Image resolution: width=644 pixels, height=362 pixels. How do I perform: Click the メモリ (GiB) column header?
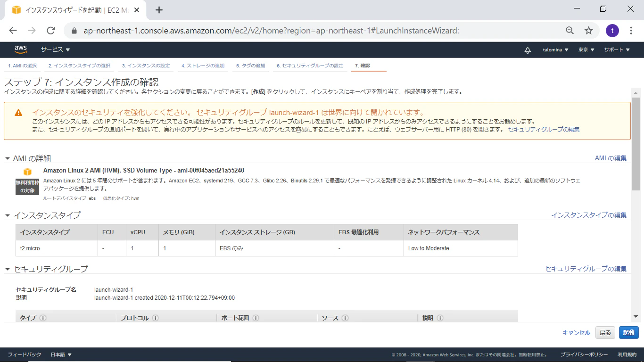click(187, 232)
